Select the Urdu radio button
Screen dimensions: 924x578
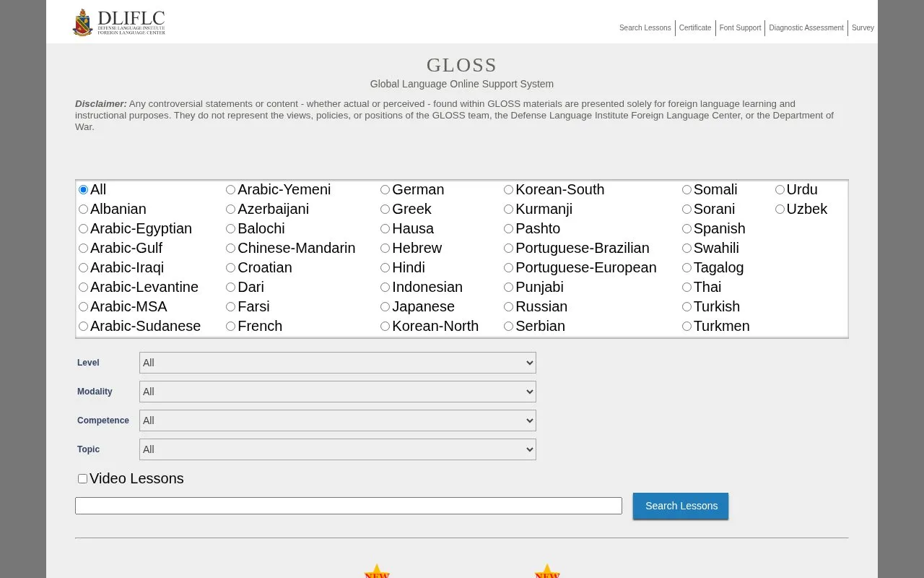click(780, 190)
